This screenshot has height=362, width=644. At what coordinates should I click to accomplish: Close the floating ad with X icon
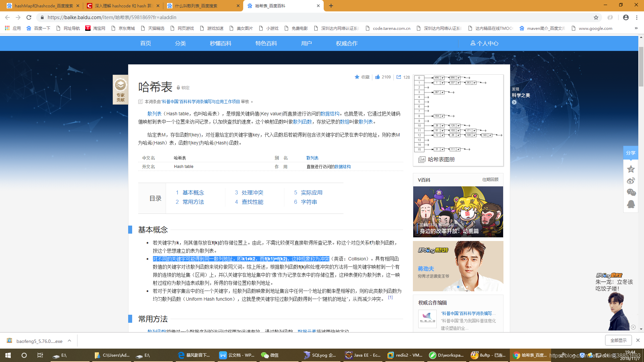pyautogui.click(x=633, y=327)
